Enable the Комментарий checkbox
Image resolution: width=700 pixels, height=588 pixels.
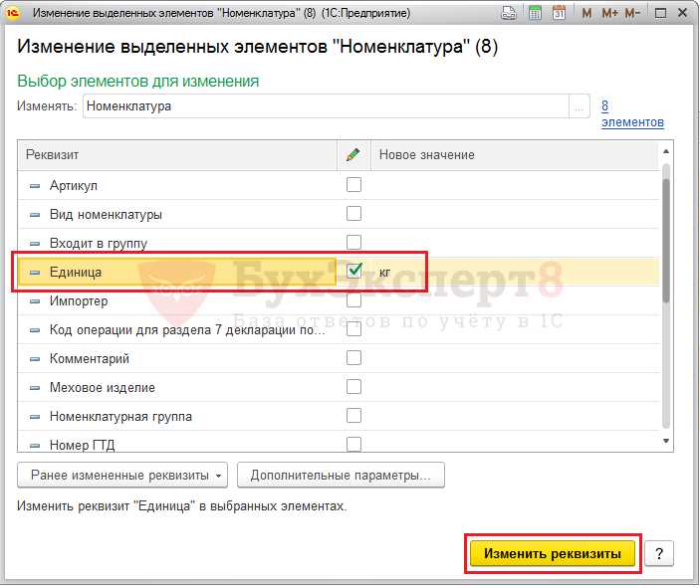click(x=353, y=358)
